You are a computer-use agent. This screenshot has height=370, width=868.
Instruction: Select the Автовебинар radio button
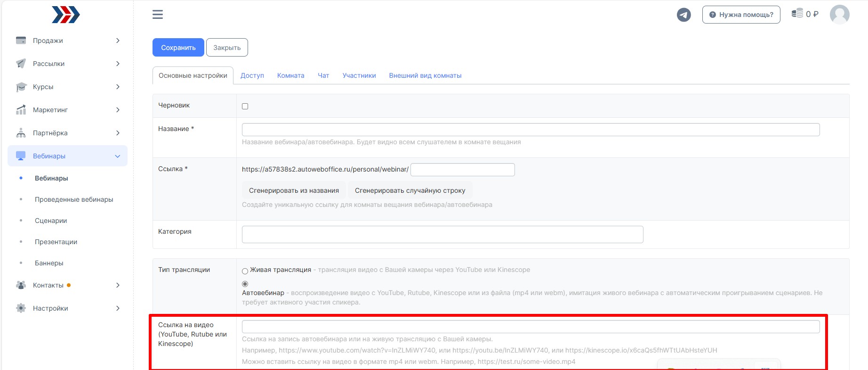(x=245, y=284)
